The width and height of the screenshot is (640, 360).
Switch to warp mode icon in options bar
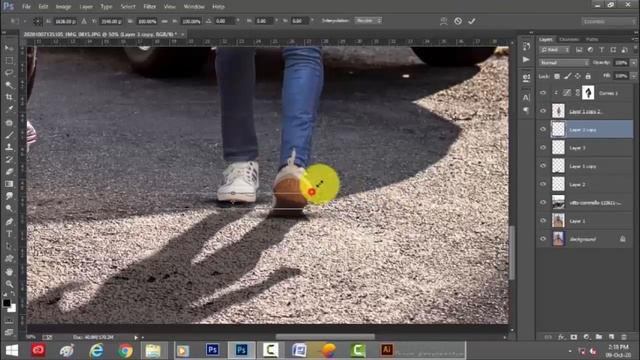tap(444, 21)
